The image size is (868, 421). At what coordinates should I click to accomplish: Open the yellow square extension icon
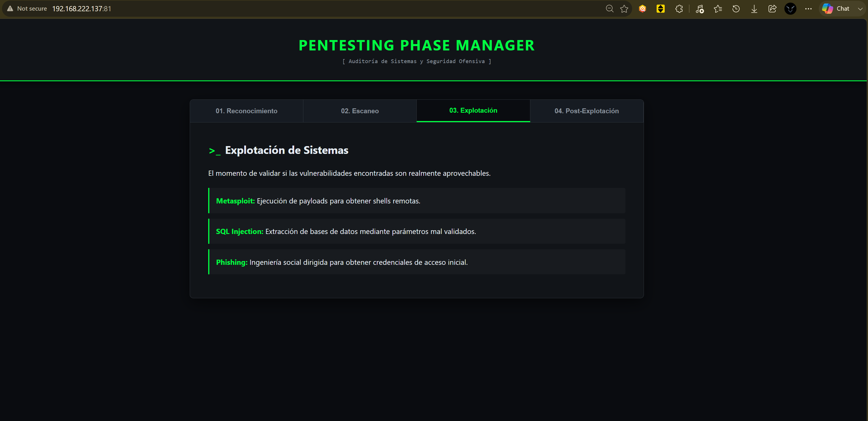pos(661,9)
